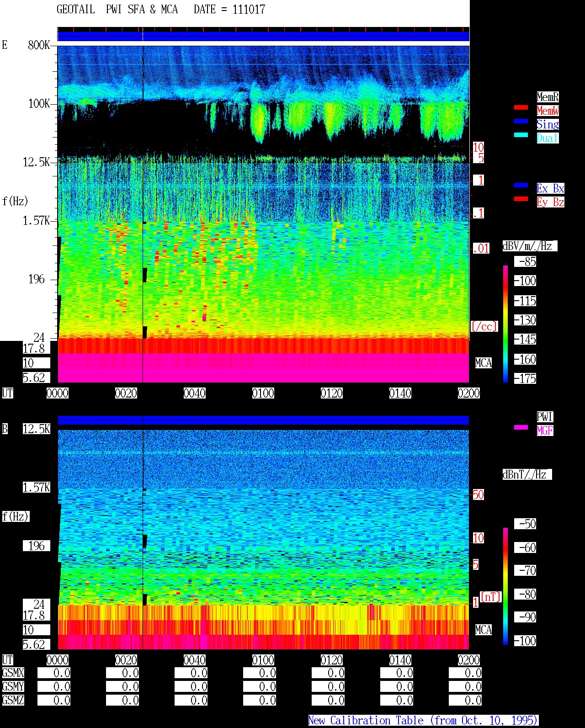Click the '-130' color scale value

pos(525,320)
